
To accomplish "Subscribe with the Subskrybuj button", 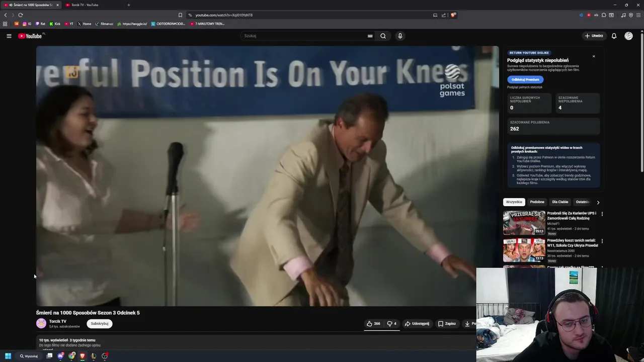I will tap(100, 324).
